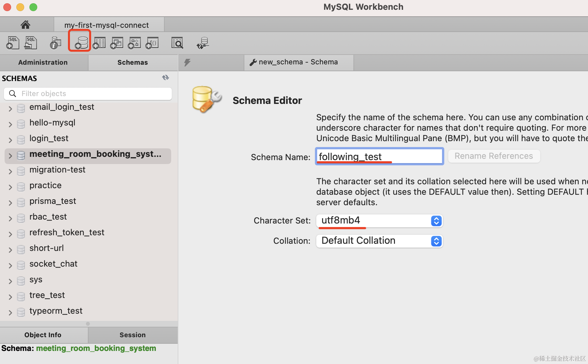Click the Schema Name input field

tap(379, 156)
